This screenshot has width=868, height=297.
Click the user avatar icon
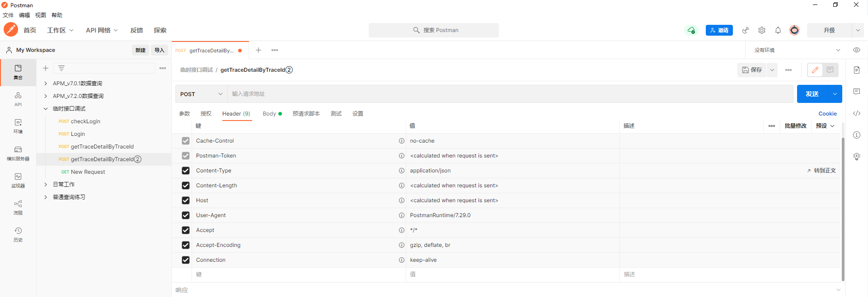[794, 30]
